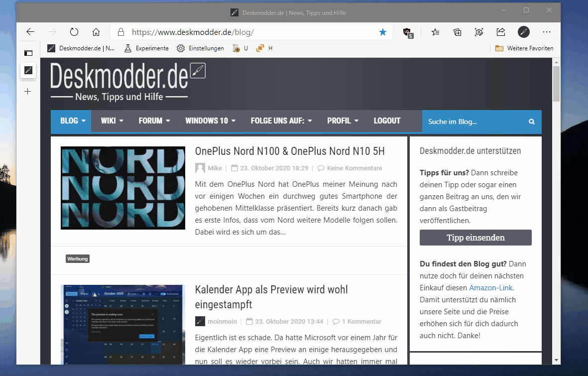
Task: Open the Share icon in toolbar
Action: [501, 32]
